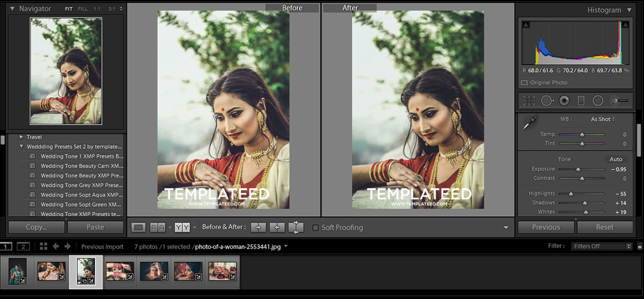Click the Shadows slider handle
Image resolution: width=644 pixels, height=299 pixels.
coord(585,203)
